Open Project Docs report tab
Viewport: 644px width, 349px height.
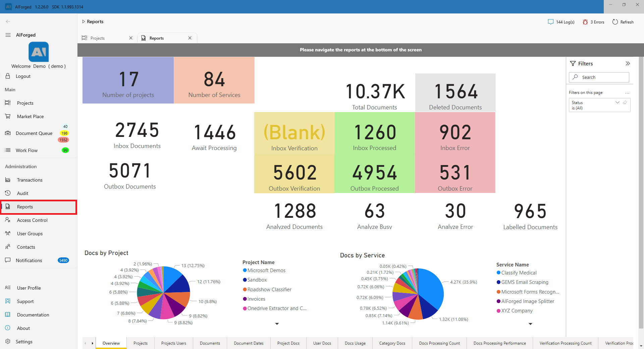(288, 343)
